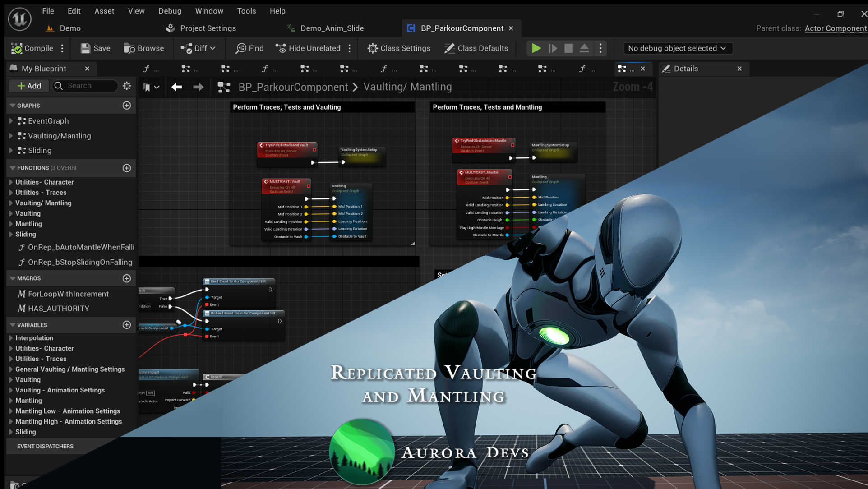
Task: Open the Window menu
Action: [x=209, y=11]
